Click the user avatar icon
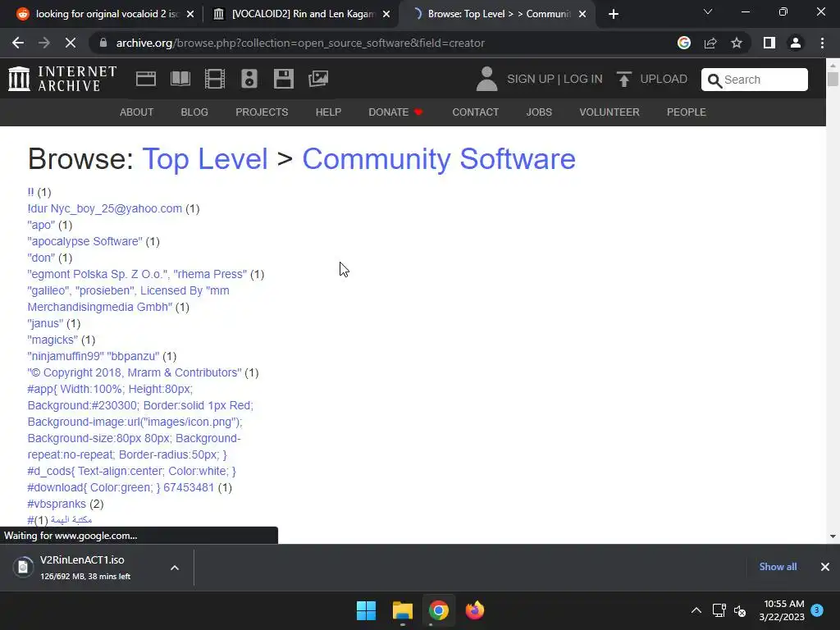The height and width of the screenshot is (630, 840). point(486,79)
